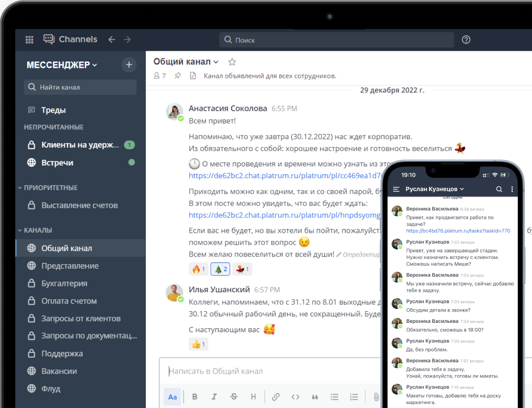Open the product switcher grid icon
Screen dimensions: 532x408
click(x=30, y=40)
